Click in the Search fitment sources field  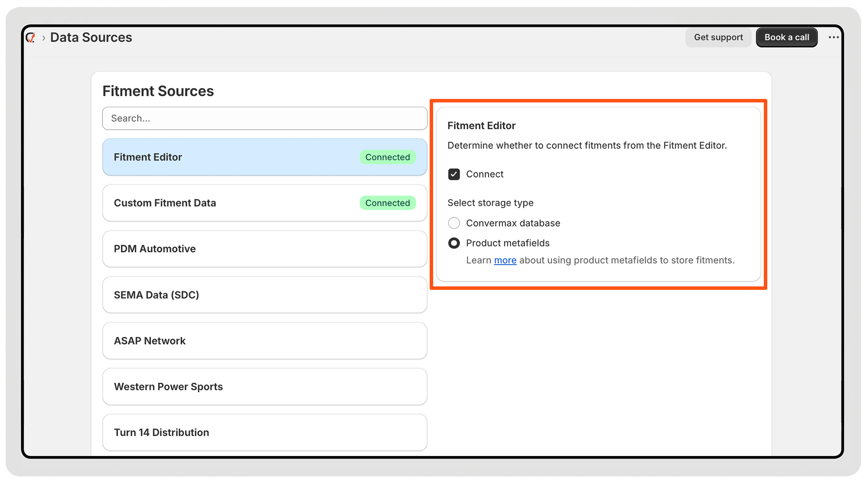[265, 118]
